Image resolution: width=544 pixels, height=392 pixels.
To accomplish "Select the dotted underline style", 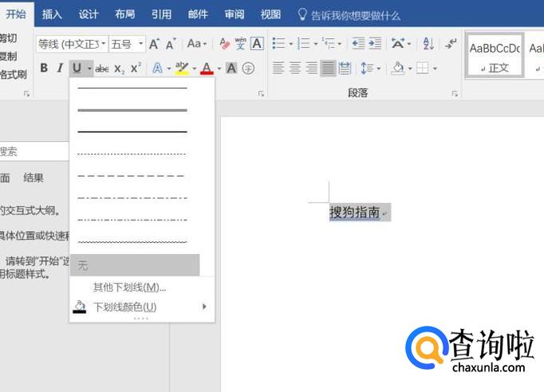I will [x=132, y=154].
